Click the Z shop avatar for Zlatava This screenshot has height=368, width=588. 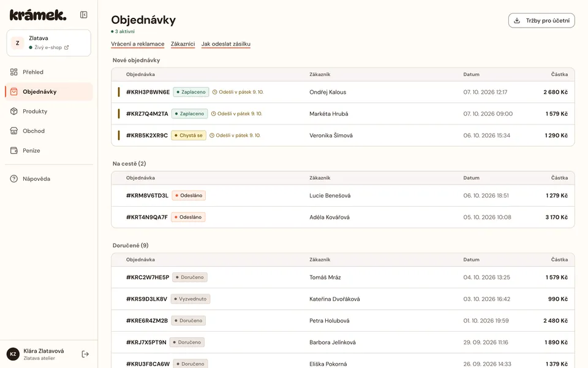click(x=17, y=43)
